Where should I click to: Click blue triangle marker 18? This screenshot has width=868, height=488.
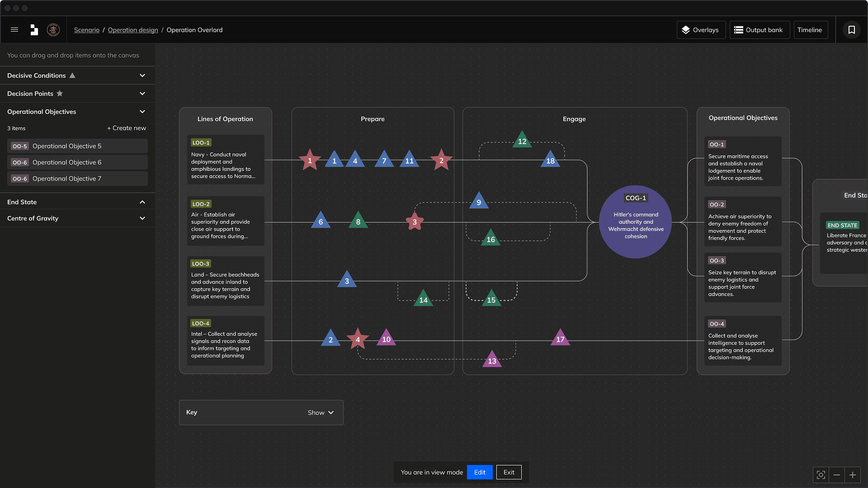pyautogui.click(x=550, y=160)
